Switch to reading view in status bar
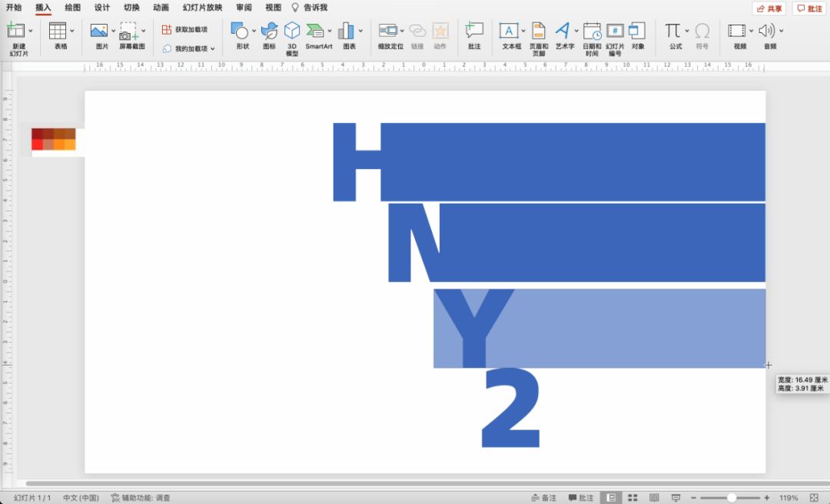The width and height of the screenshot is (830, 504). pos(654,498)
